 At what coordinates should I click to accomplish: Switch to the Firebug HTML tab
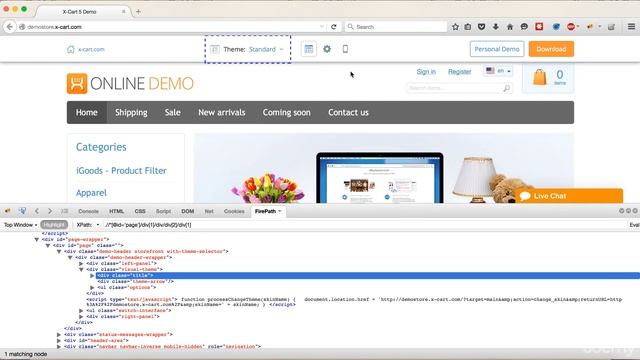pos(116,211)
